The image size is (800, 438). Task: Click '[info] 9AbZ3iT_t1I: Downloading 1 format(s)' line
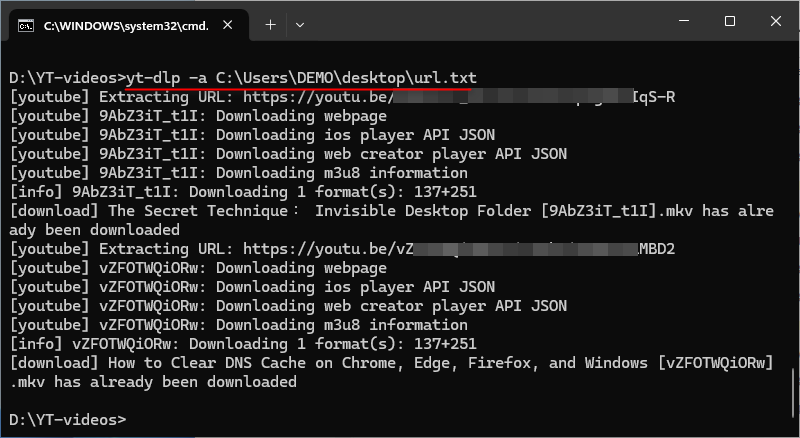(x=243, y=192)
